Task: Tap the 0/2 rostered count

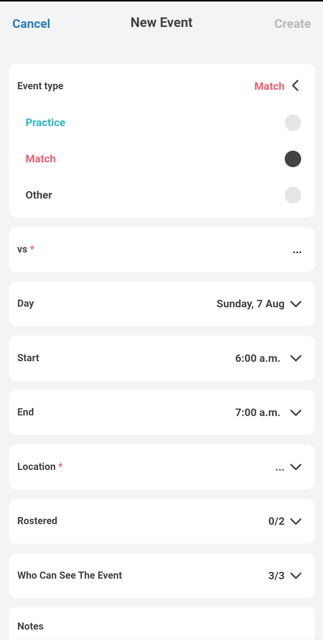Action: (276, 521)
